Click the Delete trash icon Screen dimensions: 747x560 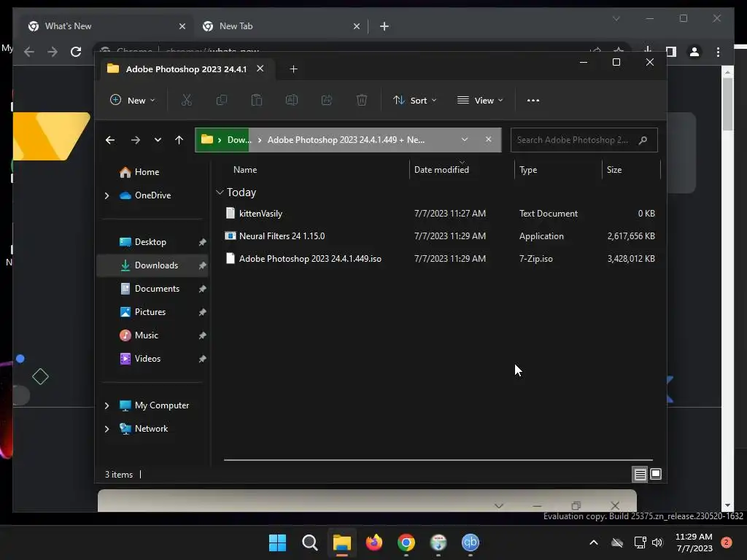[362, 100]
